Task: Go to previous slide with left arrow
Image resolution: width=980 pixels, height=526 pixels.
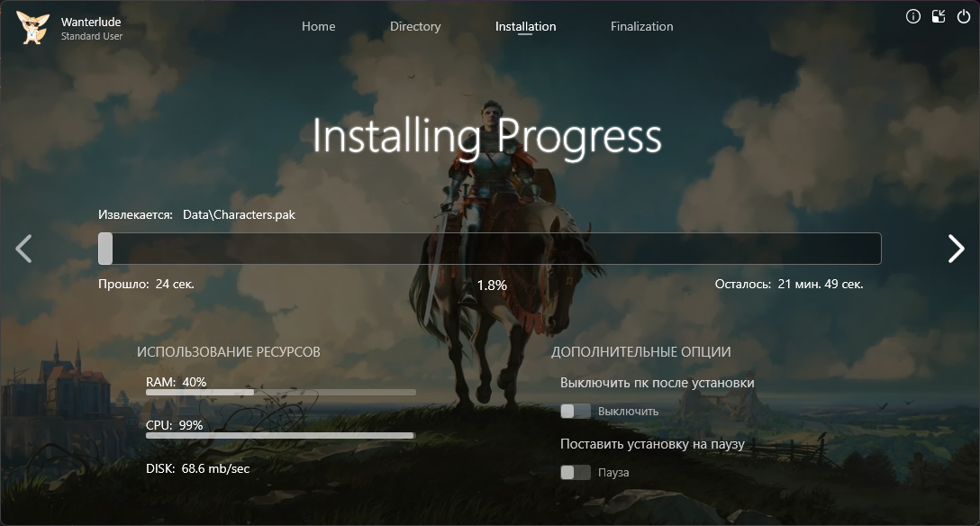Action: click(24, 249)
